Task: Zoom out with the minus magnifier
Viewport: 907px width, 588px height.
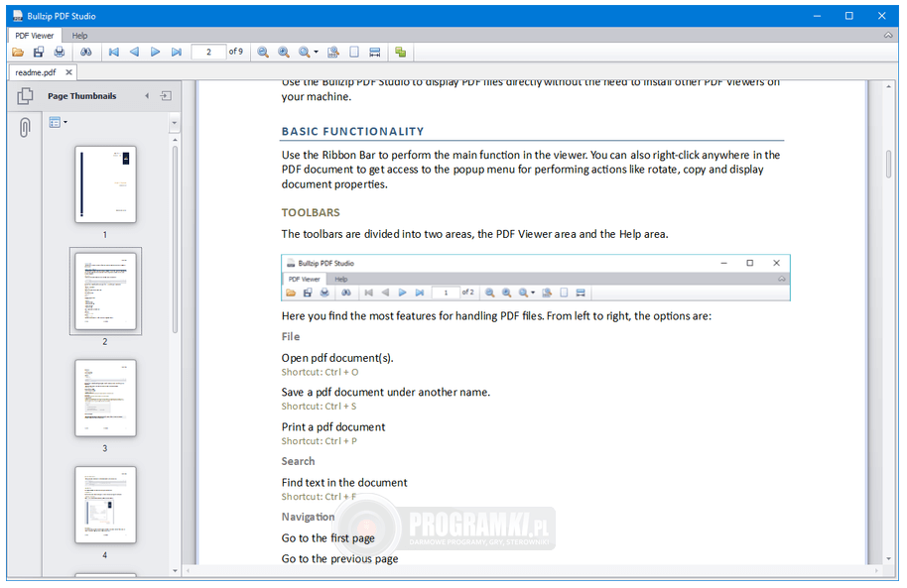Action: click(x=263, y=52)
